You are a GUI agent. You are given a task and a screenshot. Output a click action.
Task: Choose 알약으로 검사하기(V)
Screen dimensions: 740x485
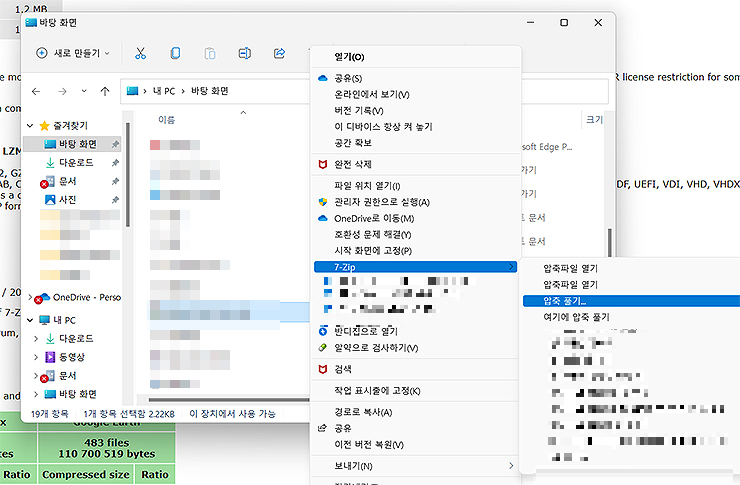tap(415, 348)
